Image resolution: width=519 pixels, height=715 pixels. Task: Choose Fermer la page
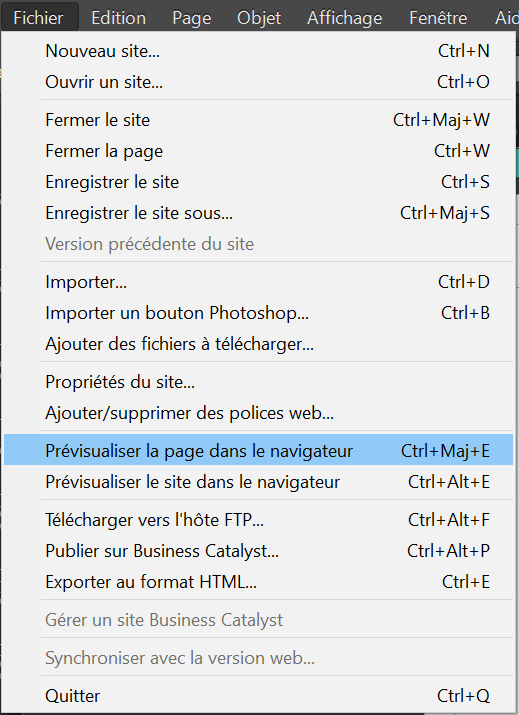tap(259, 151)
